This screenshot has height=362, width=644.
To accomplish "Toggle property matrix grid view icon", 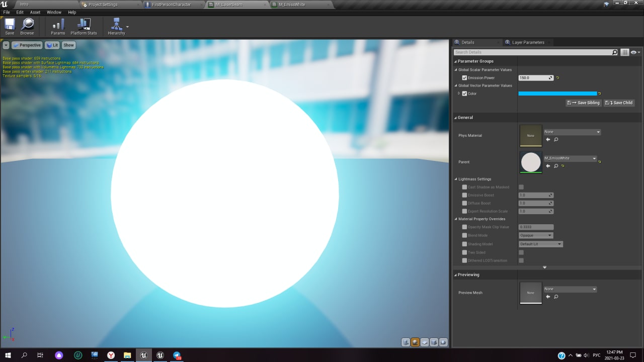I will pyautogui.click(x=625, y=52).
